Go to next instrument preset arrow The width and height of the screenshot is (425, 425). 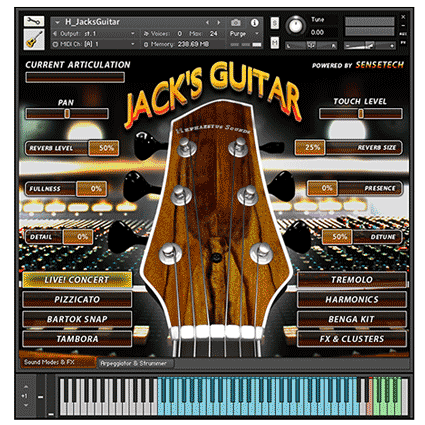(x=219, y=22)
